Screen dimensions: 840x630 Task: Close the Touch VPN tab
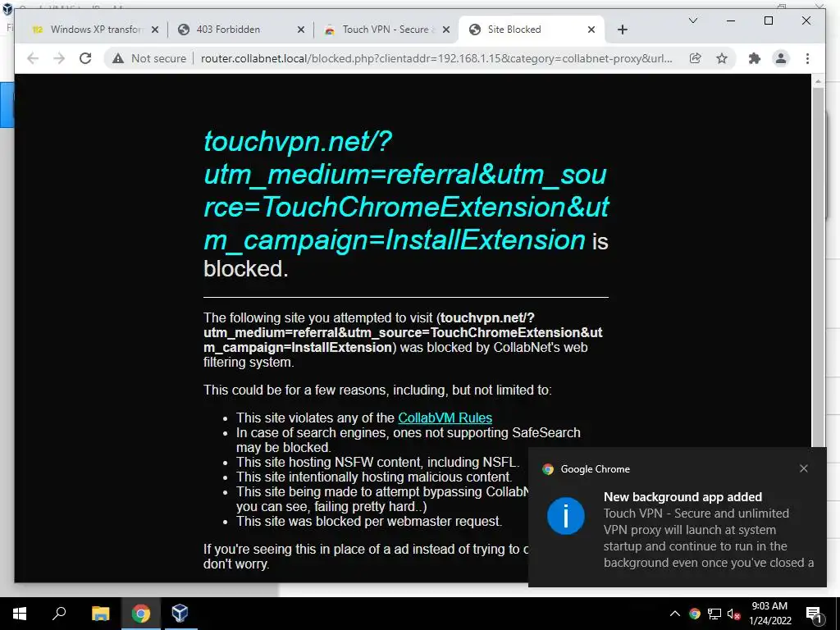click(x=446, y=30)
